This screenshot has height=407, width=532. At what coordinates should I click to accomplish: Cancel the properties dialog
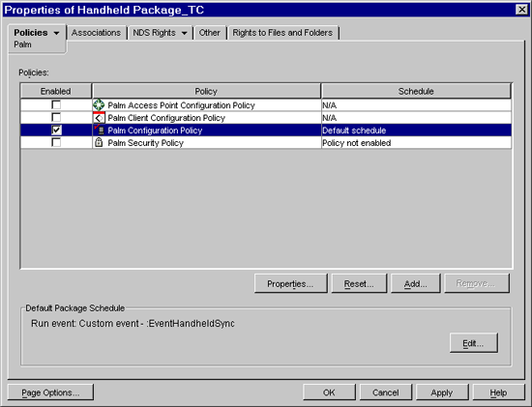385,392
